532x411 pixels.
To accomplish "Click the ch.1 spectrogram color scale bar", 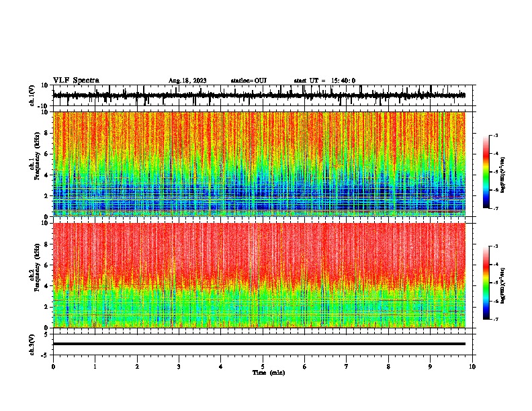I will 486,172.
